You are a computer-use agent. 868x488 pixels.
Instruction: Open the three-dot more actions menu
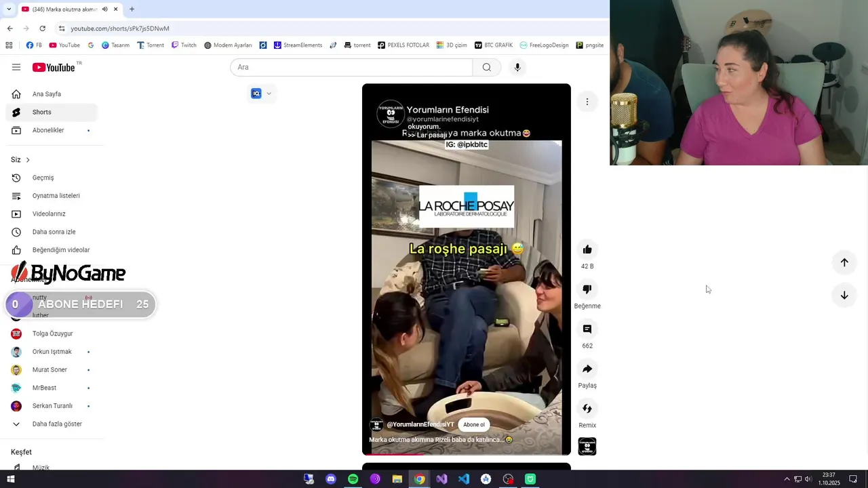[587, 102]
